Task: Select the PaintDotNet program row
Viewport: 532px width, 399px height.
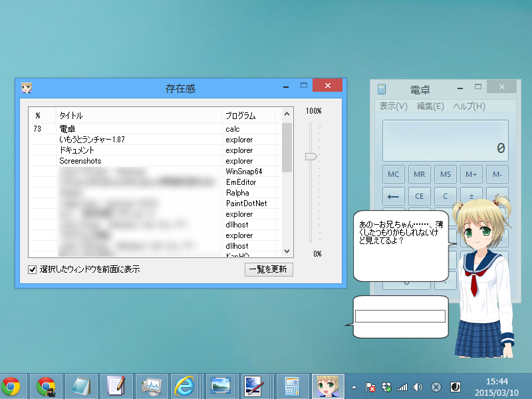Action: tap(155, 203)
